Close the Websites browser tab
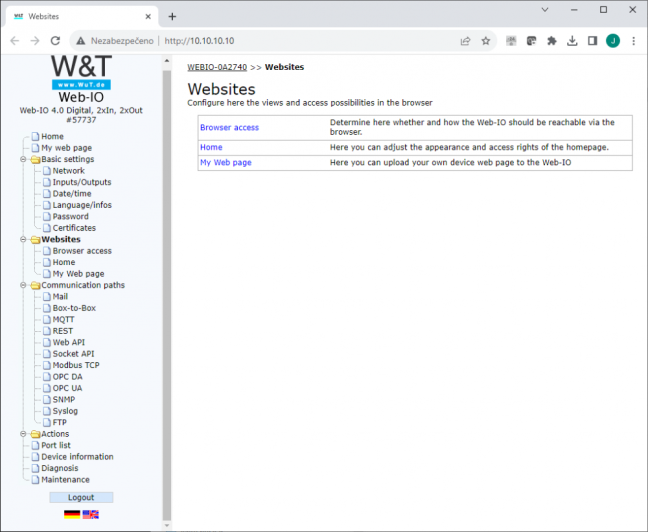648x532 pixels. coord(148,17)
